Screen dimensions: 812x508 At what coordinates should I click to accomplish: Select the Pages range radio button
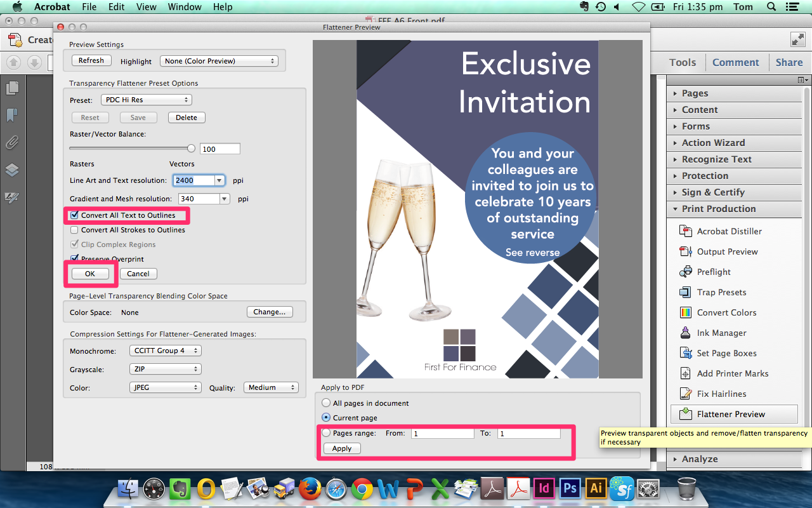tap(325, 433)
